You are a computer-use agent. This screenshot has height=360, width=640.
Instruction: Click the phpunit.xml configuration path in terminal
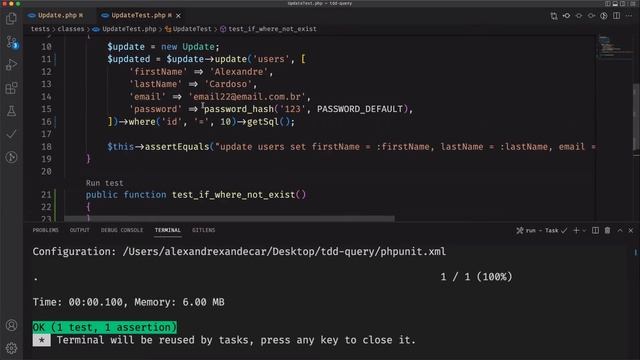[284, 252]
